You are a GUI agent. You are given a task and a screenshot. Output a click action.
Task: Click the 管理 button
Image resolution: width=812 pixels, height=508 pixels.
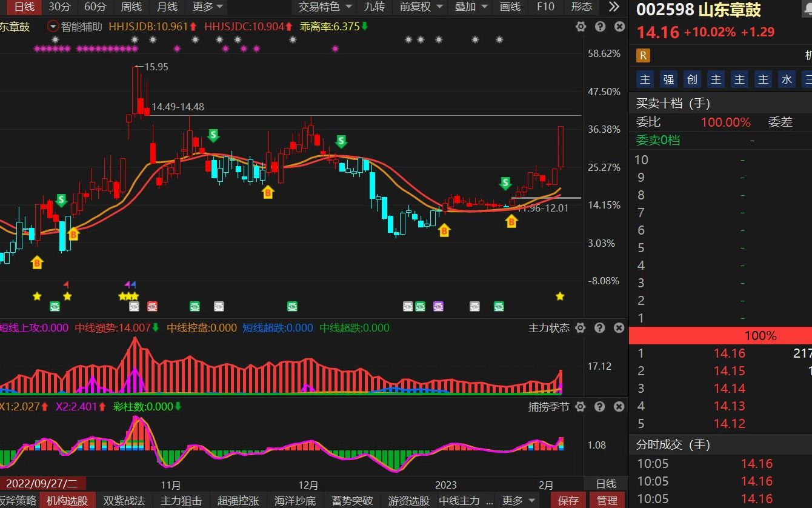(607, 501)
